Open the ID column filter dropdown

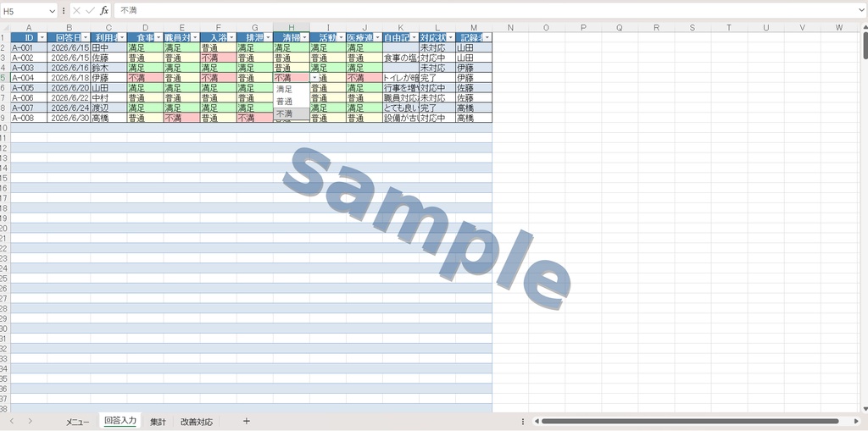coord(42,37)
